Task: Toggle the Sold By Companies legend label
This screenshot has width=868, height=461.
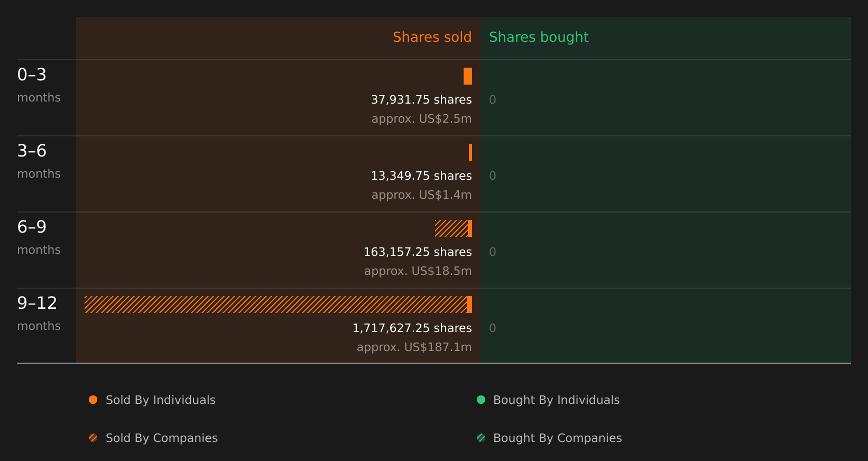Action: [162, 438]
